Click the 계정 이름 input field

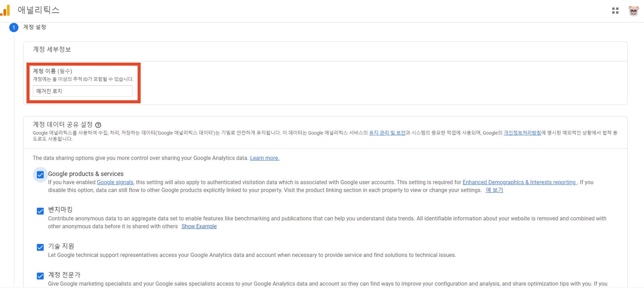83,91
